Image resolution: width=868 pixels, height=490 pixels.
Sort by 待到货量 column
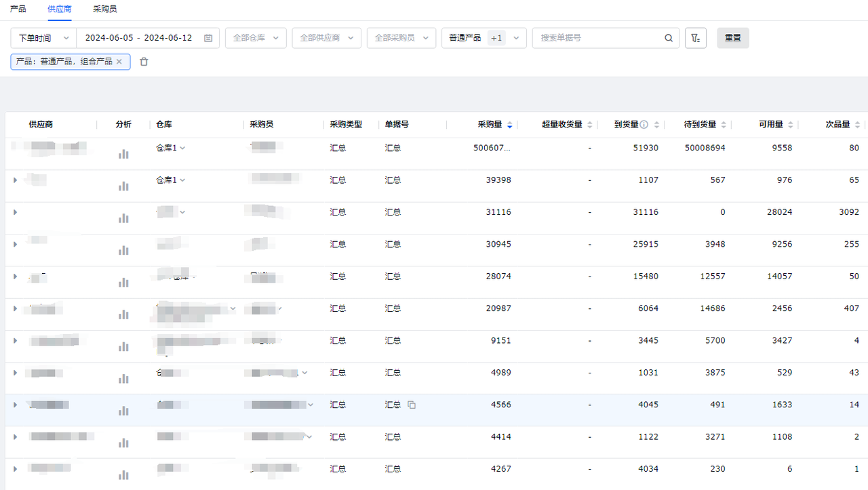[x=724, y=125]
